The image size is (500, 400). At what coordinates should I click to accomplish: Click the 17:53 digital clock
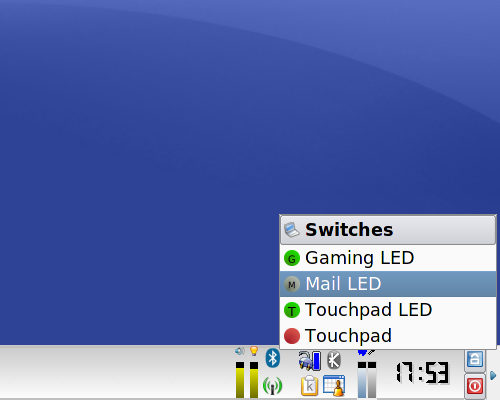point(423,373)
